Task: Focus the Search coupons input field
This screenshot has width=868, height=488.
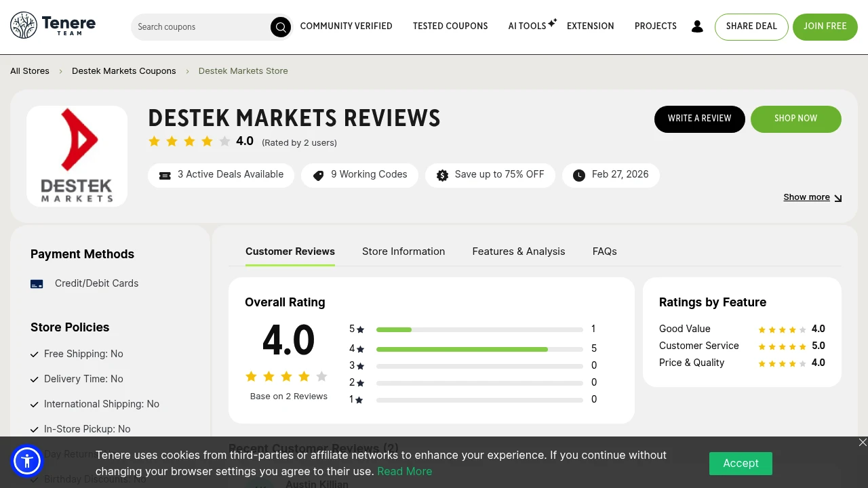Action: click(202, 27)
